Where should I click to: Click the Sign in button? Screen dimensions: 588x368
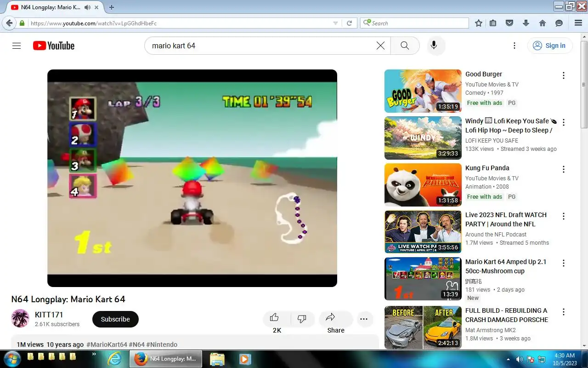pyautogui.click(x=549, y=46)
